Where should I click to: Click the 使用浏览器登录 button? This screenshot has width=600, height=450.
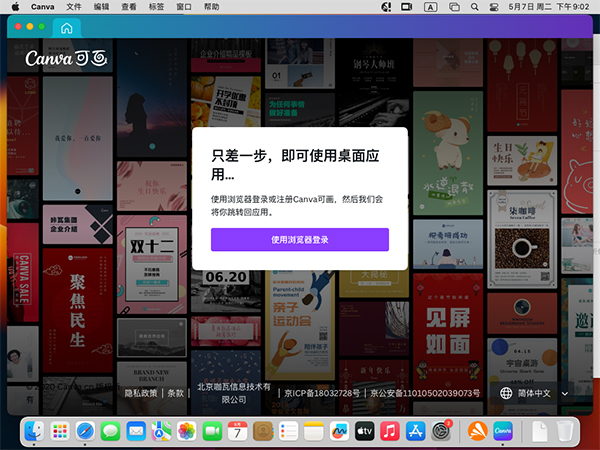coord(299,240)
